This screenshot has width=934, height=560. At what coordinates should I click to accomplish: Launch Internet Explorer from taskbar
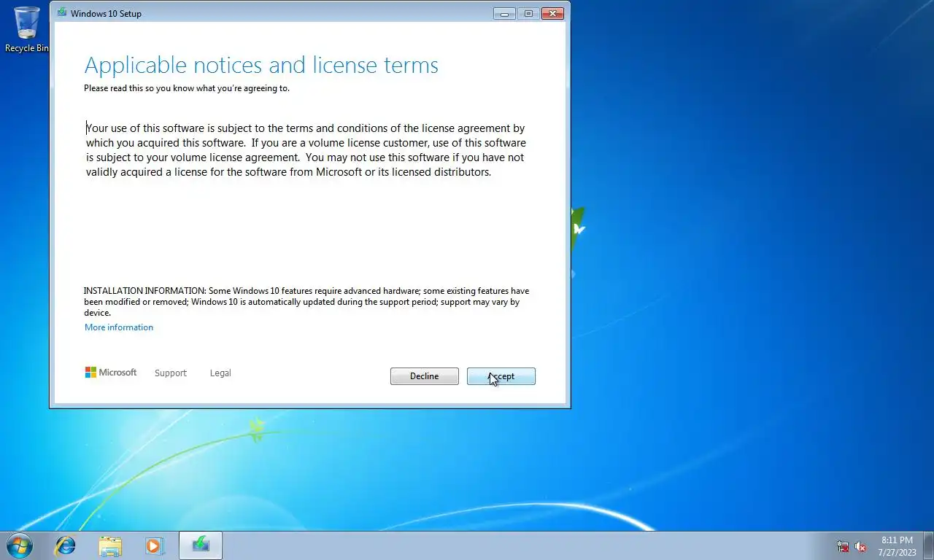(66, 545)
